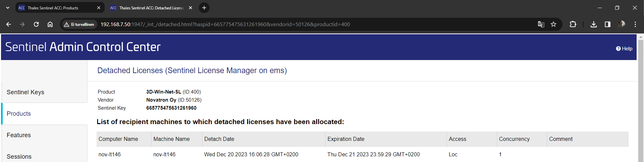644x162 pixels.
Task: Open the translate page icon
Action: pos(541,24)
